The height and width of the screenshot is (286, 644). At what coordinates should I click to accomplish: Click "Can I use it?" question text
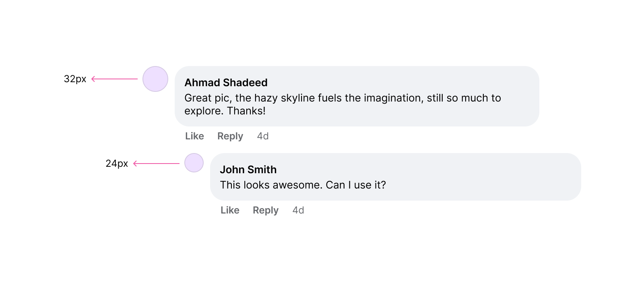click(356, 185)
